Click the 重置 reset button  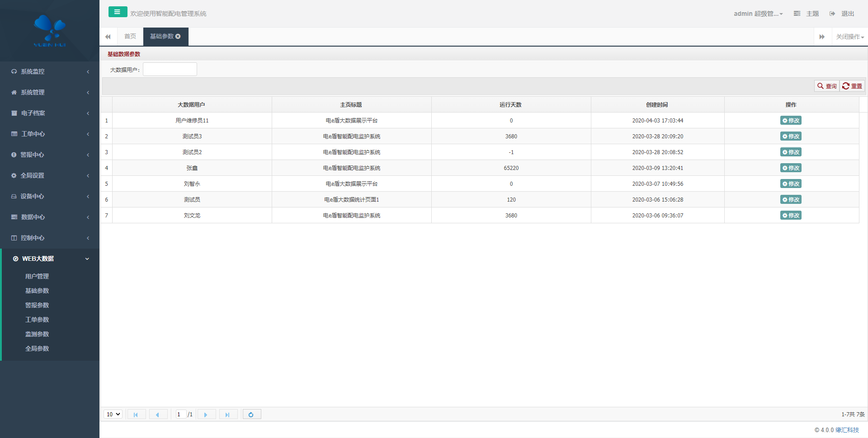click(x=852, y=86)
